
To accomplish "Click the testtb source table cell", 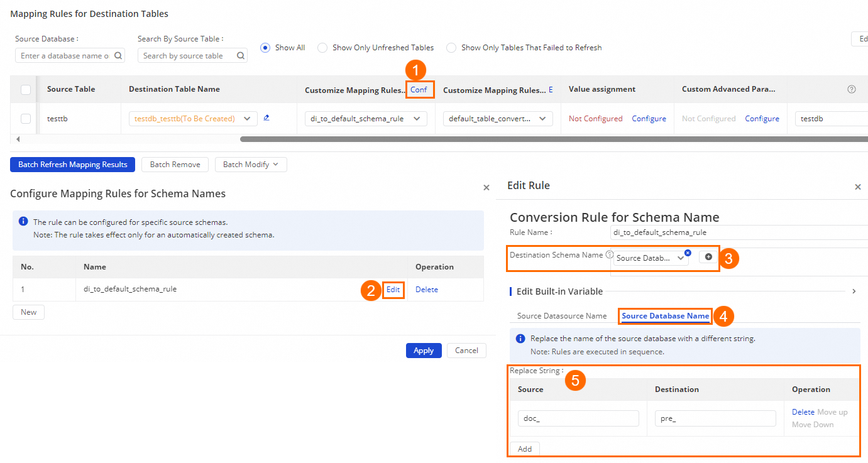I will click(x=57, y=119).
